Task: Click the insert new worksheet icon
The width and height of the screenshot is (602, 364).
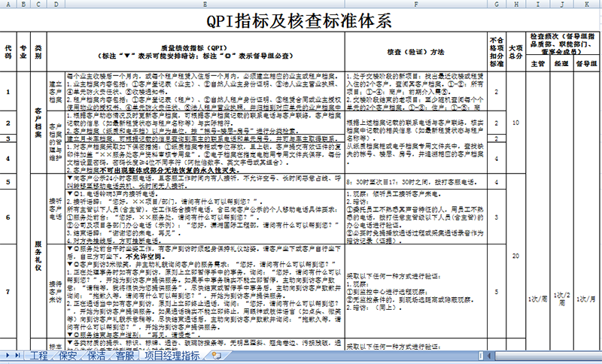Action: coord(216,356)
